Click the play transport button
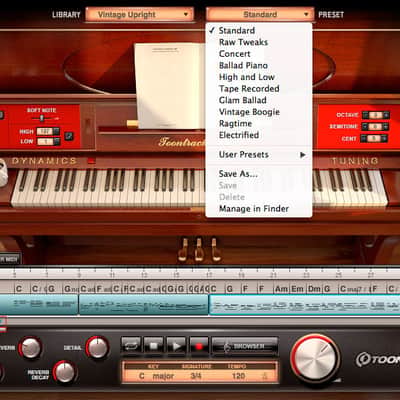 176,346
